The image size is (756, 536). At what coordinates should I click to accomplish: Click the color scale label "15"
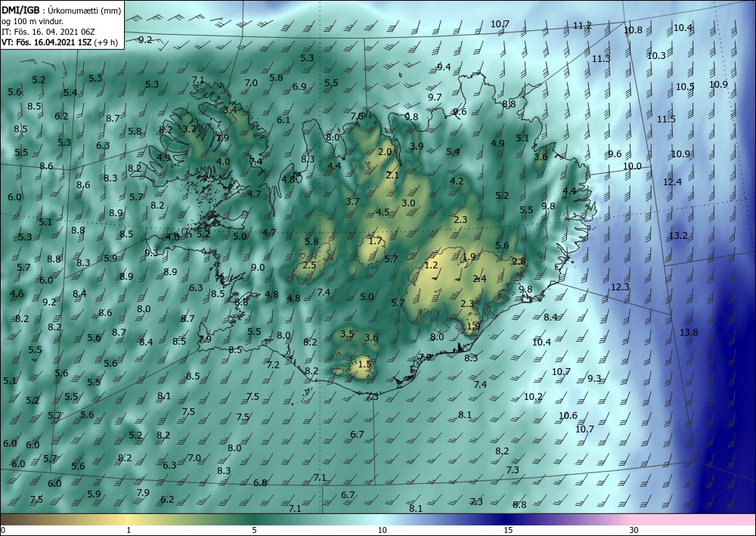click(x=508, y=531)
